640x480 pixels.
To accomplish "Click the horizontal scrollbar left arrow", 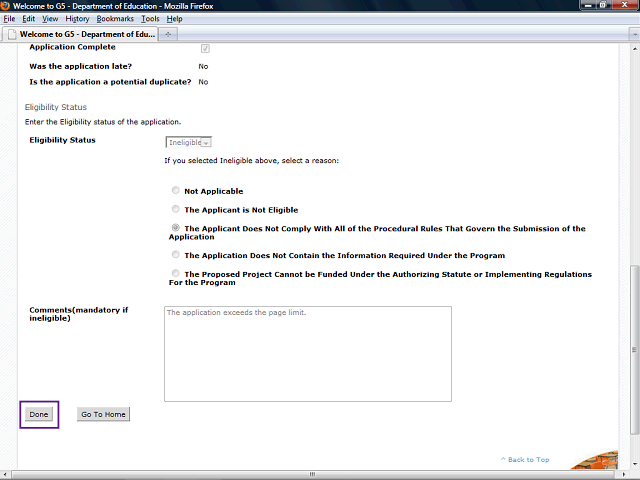I will (x=5, y=475).
